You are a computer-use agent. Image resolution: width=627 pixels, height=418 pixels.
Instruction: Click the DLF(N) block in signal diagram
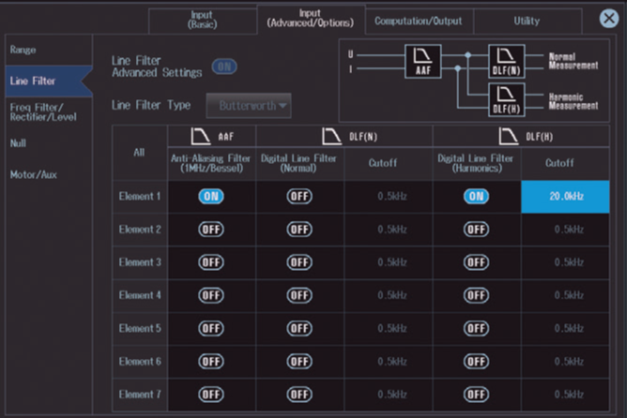[x=505, y=61]
